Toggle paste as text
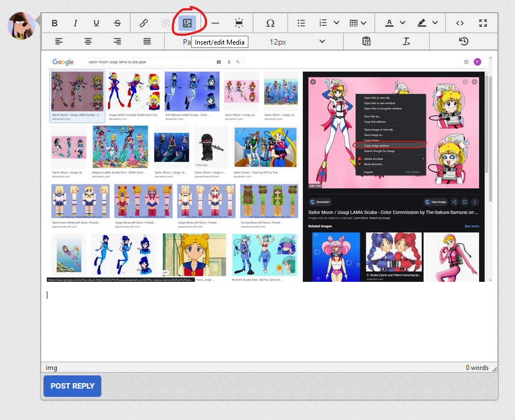The height and width of the screenshot is (420, 515). (366, 41)
